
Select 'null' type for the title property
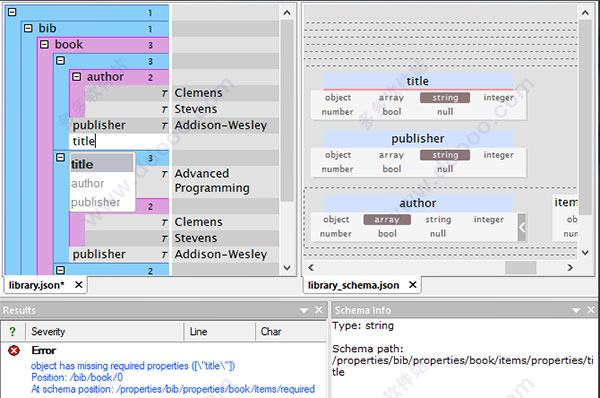445,112
